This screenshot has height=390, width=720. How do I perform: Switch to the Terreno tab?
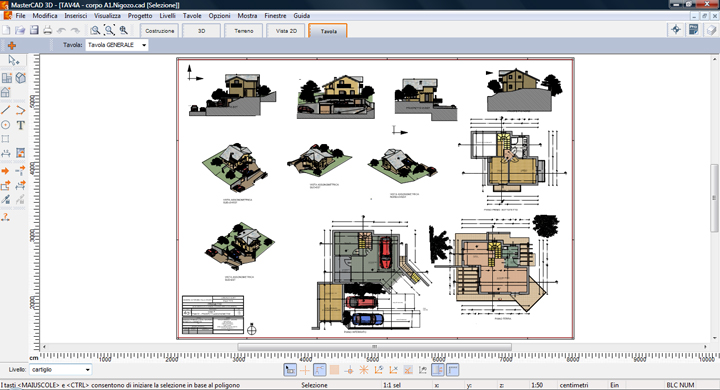244,31
